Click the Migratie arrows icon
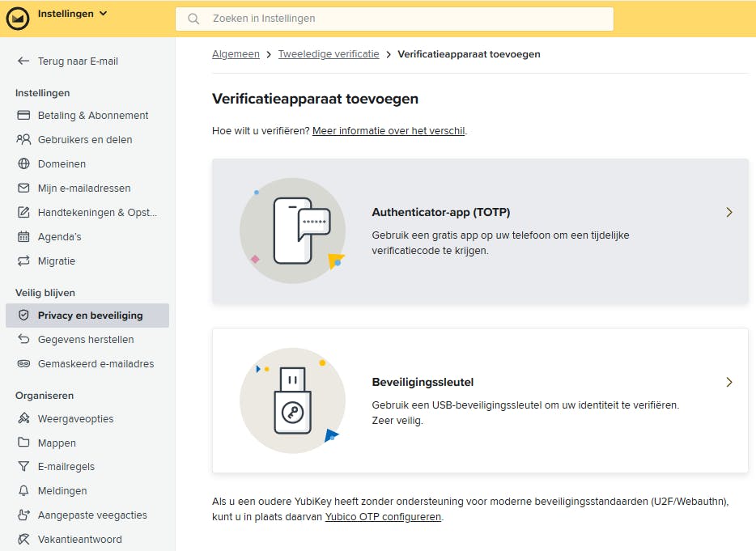The image size is (756, 551). pyautogui.click(x=23, y=261)
